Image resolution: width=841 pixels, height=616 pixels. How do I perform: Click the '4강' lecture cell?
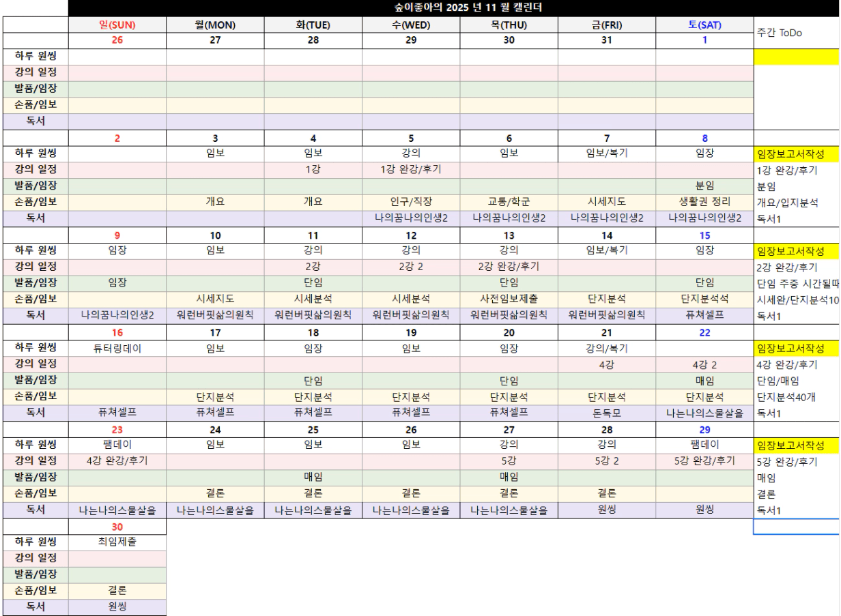click(607, 365)
